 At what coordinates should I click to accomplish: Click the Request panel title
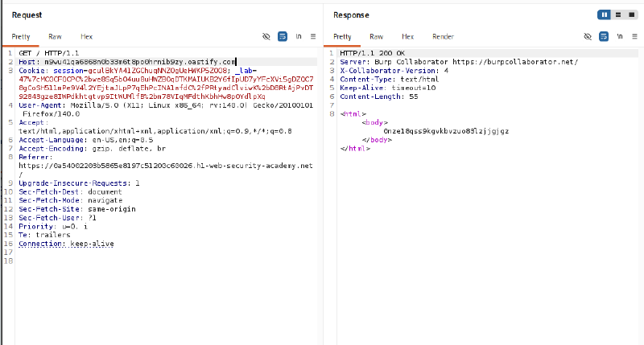coord(27,14)
